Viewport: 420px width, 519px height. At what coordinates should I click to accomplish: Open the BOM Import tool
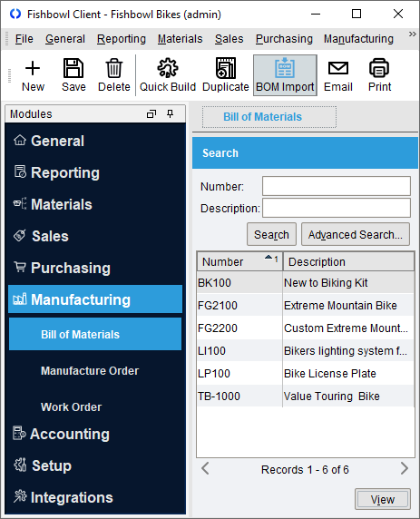coord(285,75)
